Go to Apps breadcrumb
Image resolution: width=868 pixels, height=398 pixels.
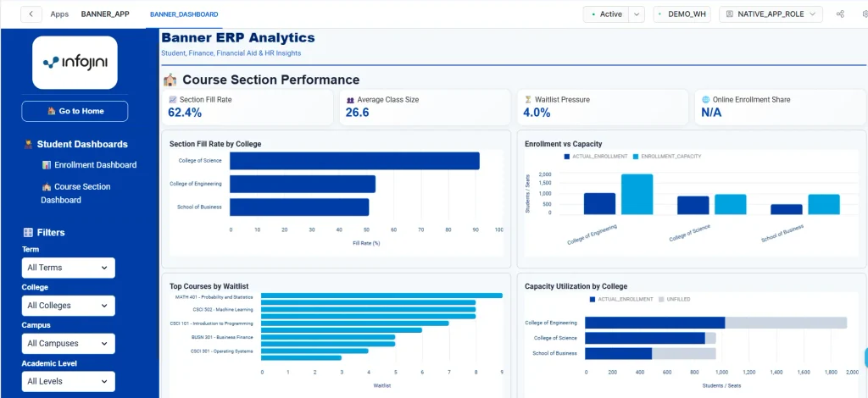pyautogui.click(x=59, y=14)
